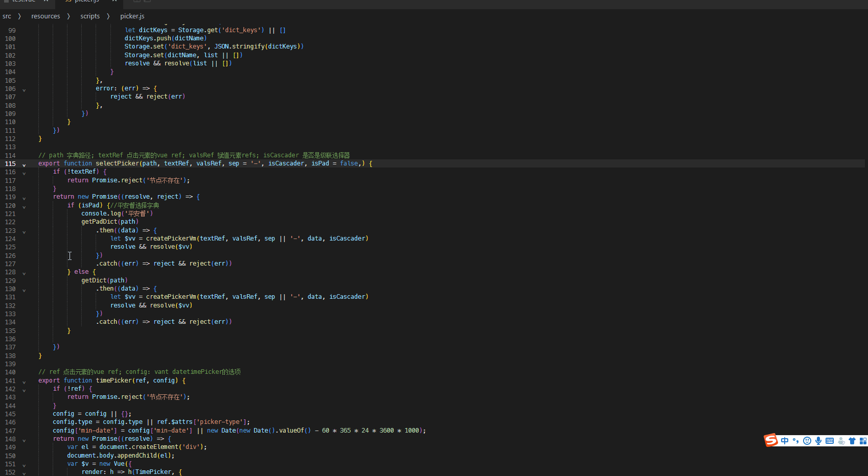Open the Sogou user account icon
This screenshot has width=868, height=476.
pos(841,441)
